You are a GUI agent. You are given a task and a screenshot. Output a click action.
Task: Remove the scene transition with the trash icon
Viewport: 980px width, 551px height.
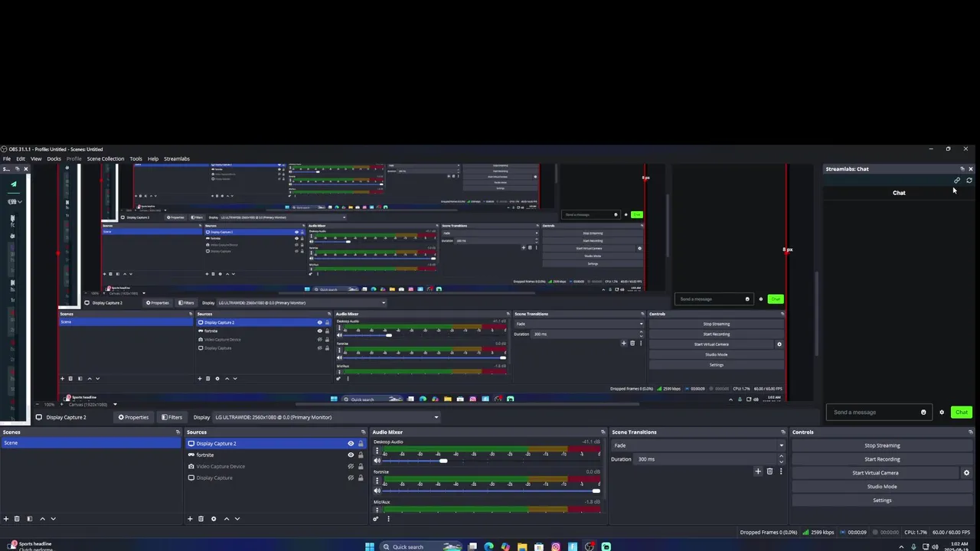(769, 471)
